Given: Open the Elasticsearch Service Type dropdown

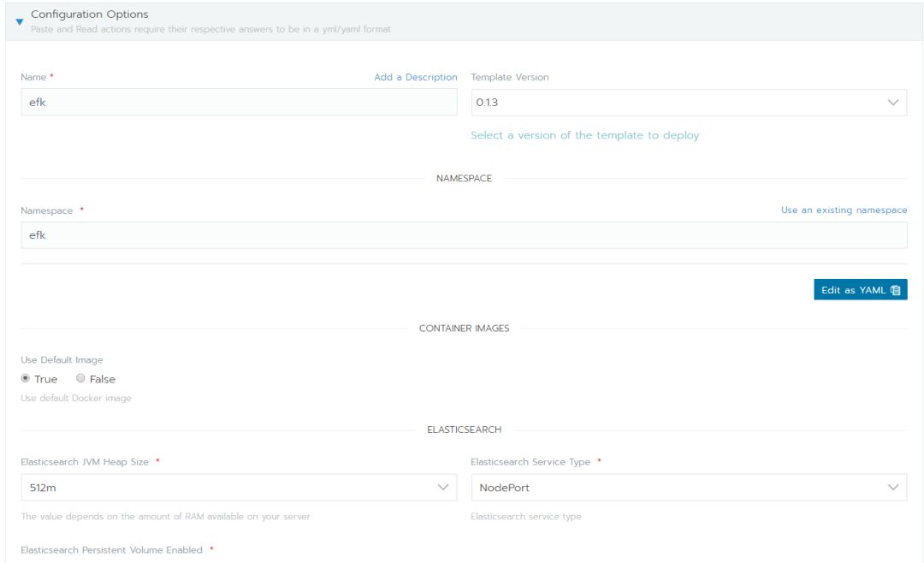Looking at the screenshot, I should (x=689, y=488).
